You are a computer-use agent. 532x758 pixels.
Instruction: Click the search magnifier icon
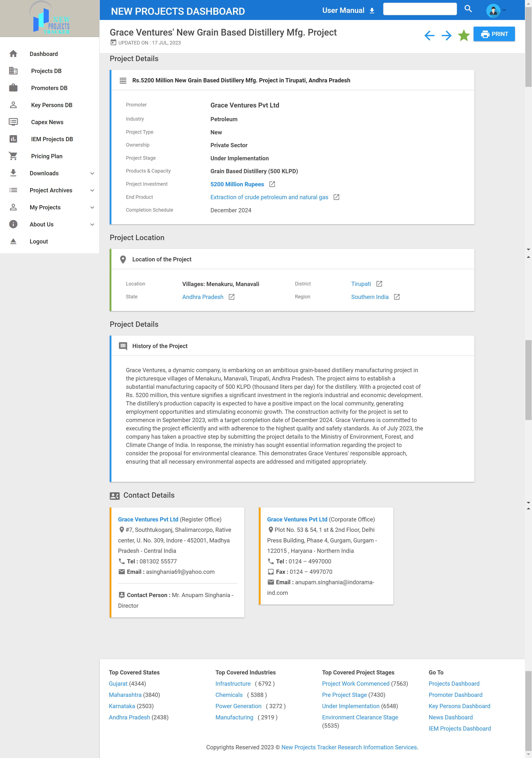(468, 9)
